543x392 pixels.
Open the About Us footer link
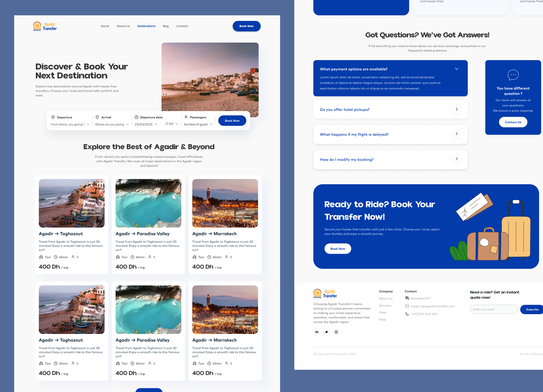coord(385,298)
